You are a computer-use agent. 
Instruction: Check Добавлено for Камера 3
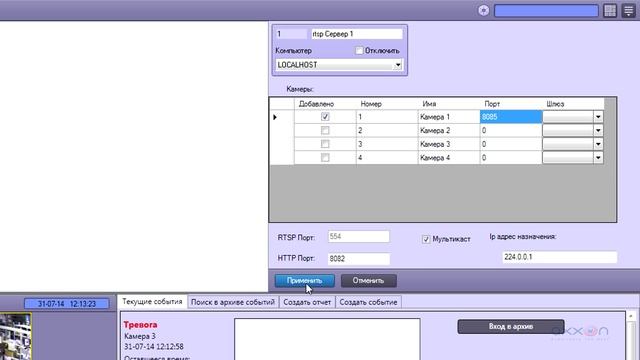[x=325, y=144]
